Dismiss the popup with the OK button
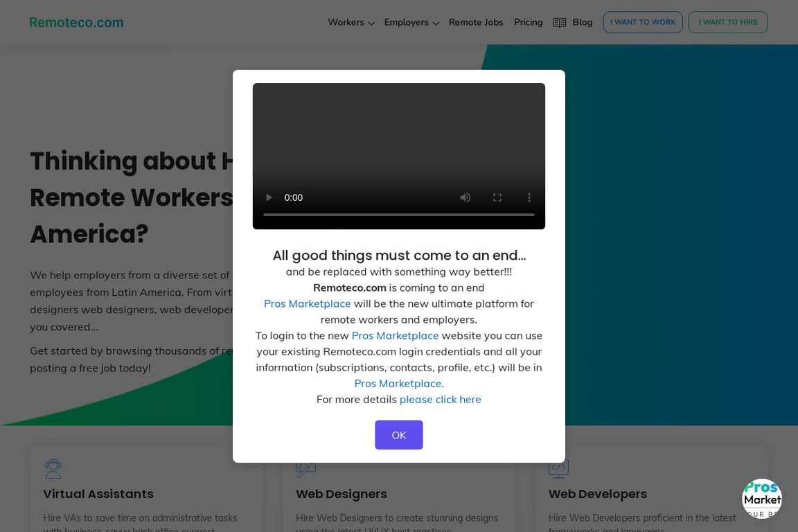 point(398,435)
